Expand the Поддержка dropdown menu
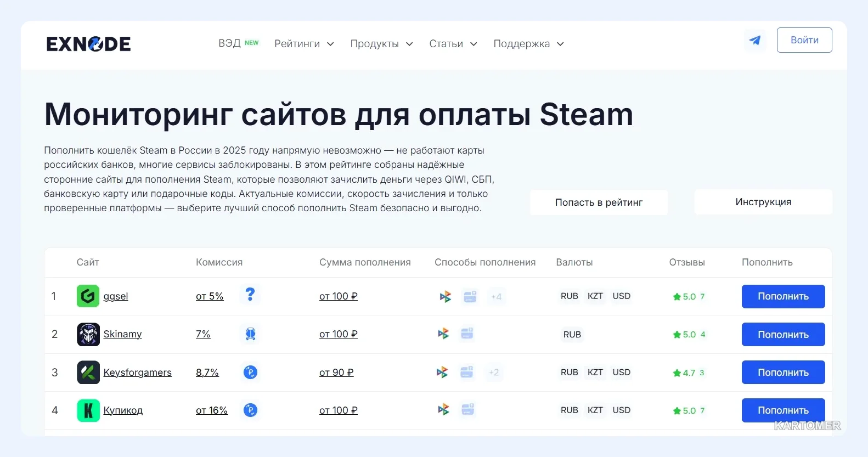 click(528, 44)
